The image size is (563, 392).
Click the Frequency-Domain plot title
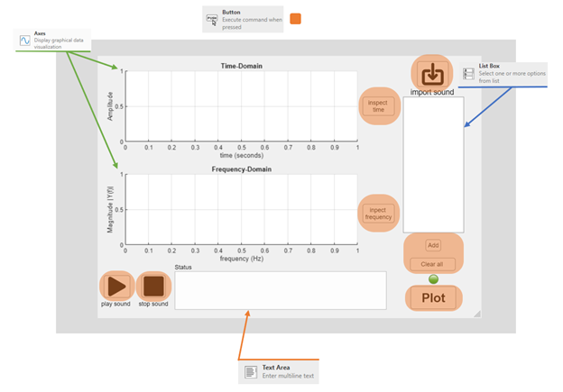(241, 169)
